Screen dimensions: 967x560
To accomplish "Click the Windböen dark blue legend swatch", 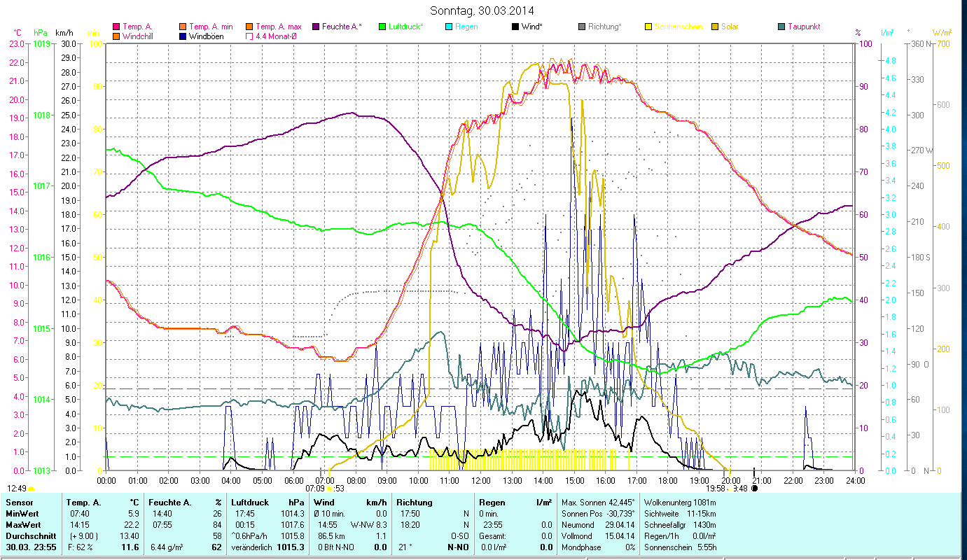I will [x=183, y=36].
